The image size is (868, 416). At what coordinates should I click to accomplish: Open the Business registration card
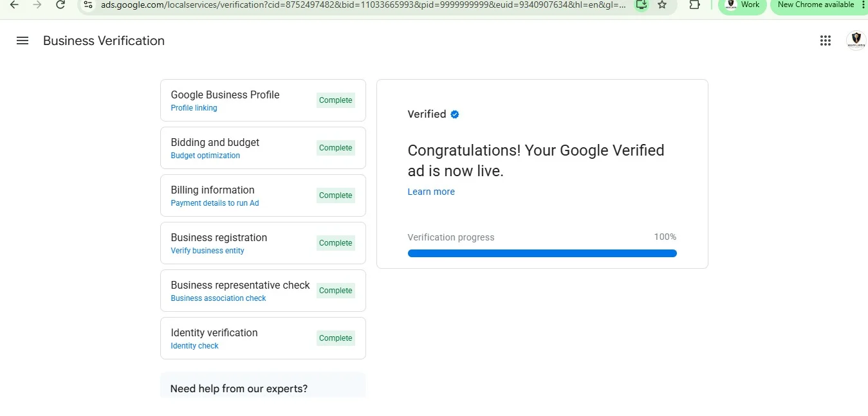point(263,243)
